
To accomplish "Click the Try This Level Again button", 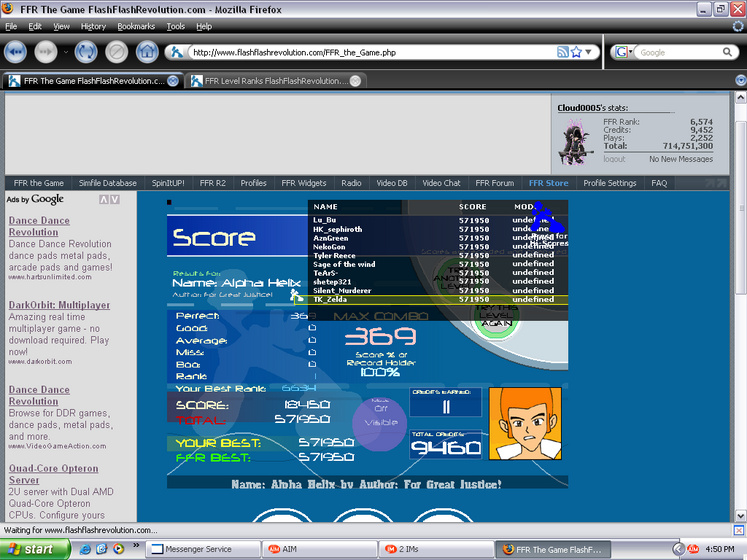I will pos(496,316).
